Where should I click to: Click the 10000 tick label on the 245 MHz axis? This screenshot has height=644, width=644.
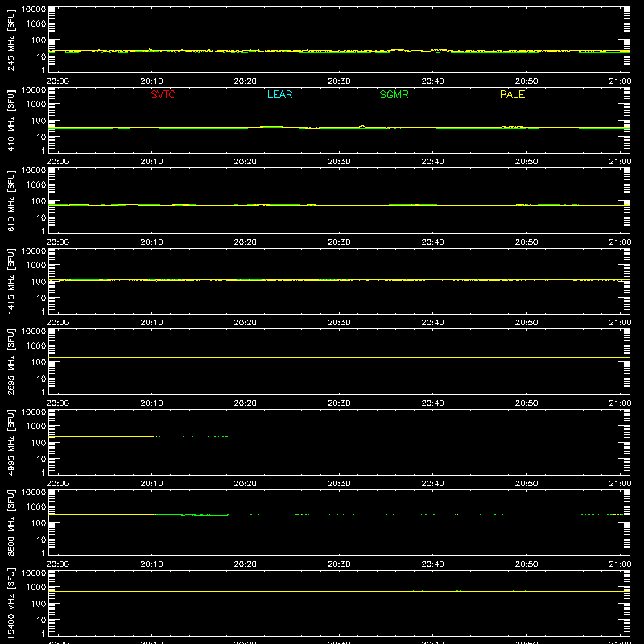[x=34, y=10]
